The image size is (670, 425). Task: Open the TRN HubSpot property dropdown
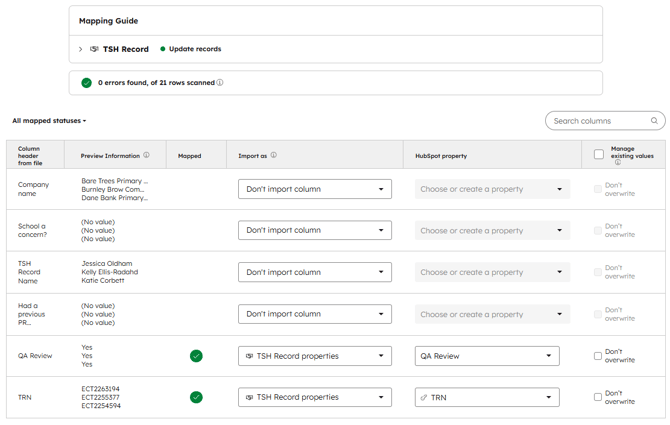point(486,397)
